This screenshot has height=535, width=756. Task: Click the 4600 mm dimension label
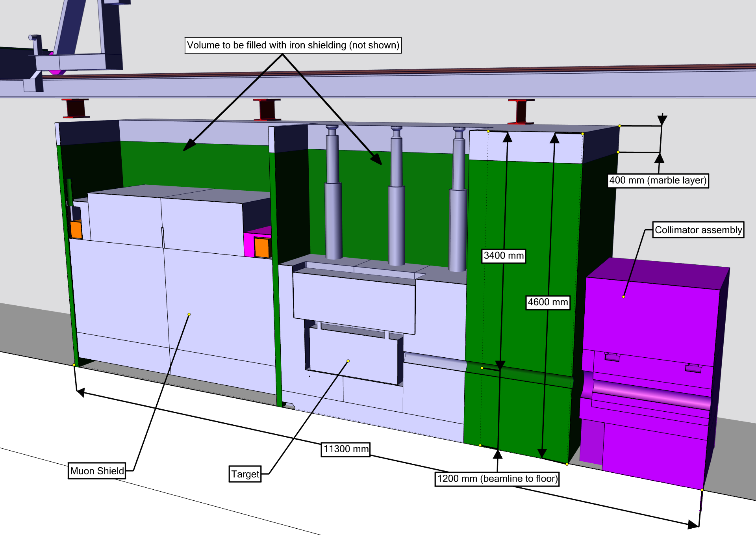tap(547, 302)
